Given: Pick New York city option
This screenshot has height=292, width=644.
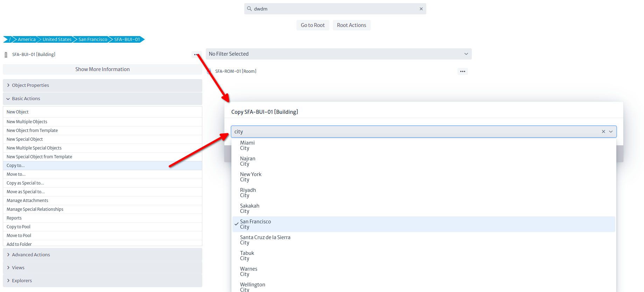Looking at the screenshot, I should (251, 177).
